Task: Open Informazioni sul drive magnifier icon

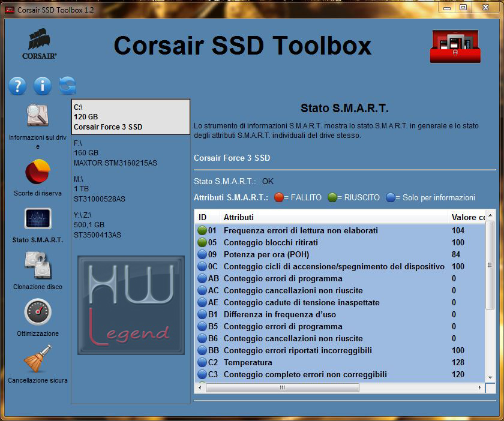Action: point(38,115)
